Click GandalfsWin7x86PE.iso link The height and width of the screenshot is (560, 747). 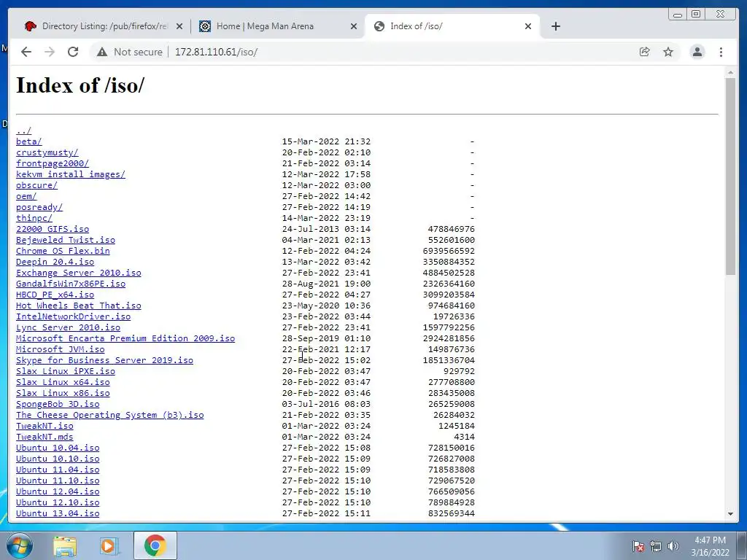pos(71,284)
